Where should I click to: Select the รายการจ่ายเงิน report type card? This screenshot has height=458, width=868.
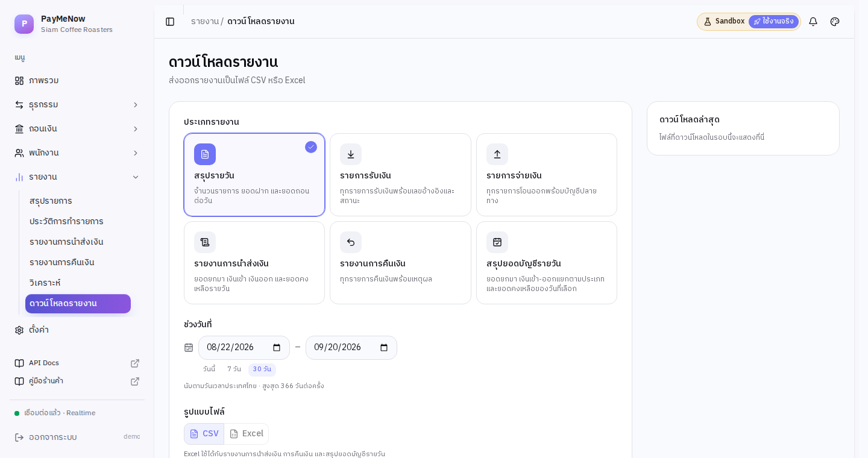click(547, 175)
